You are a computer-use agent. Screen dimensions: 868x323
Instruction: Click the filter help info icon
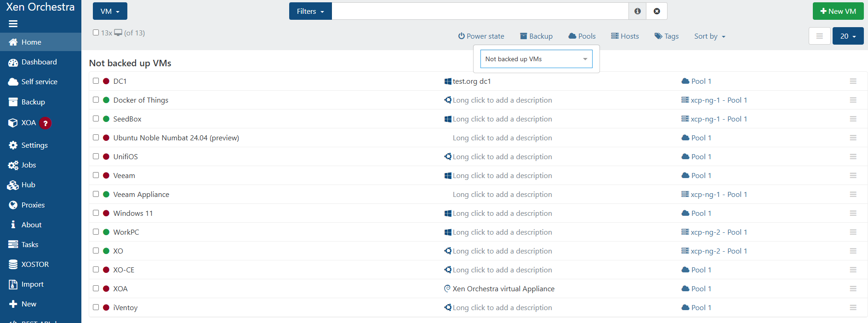point(637,11)
